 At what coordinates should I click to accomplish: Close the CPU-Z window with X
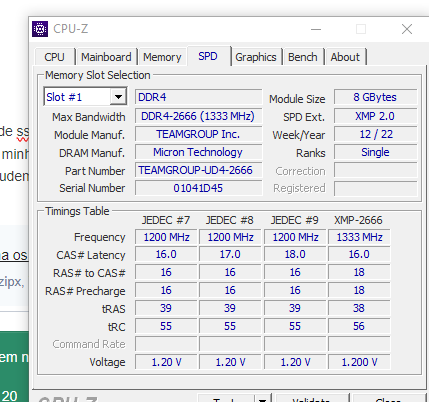click(407, 29)
